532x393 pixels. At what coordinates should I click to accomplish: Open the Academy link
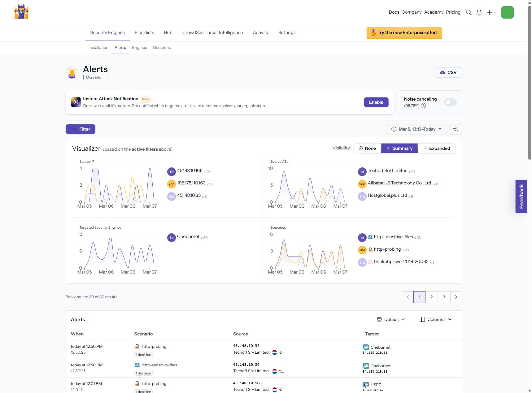pyautogui.click(x=434, y=12)
